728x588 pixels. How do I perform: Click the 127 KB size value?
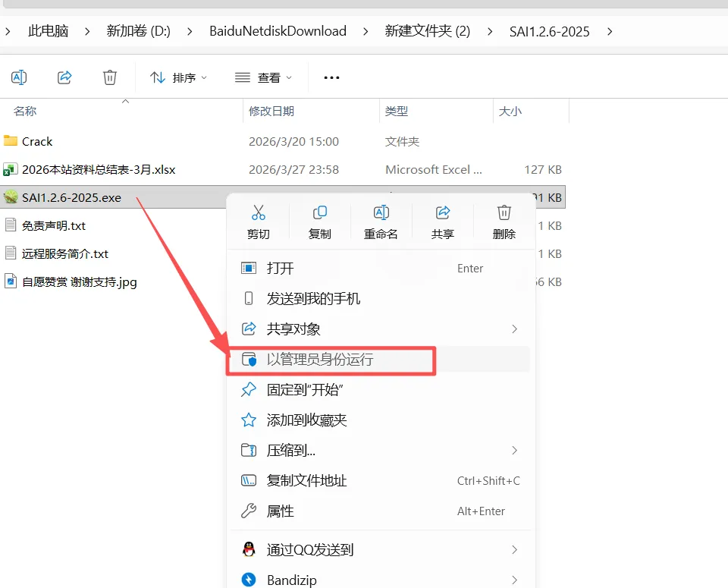pos(543,169)
